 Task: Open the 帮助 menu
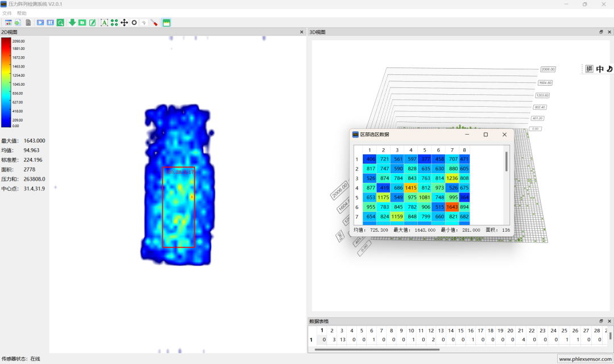click(x=22, y=13)
